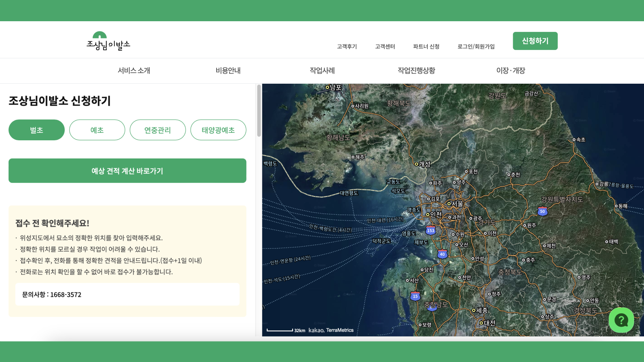Select the 벌초 service option
Image resolution: width=644 pixels, height=362 pixels.
[37, 130]
